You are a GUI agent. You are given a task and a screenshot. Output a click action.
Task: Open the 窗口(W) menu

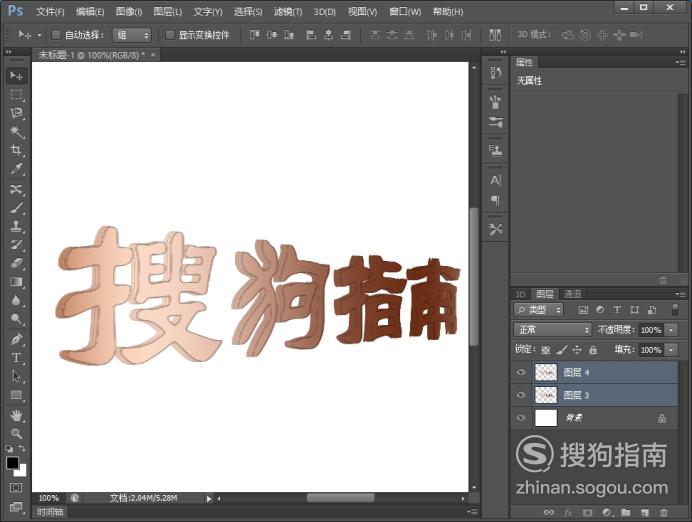point(405,12)
